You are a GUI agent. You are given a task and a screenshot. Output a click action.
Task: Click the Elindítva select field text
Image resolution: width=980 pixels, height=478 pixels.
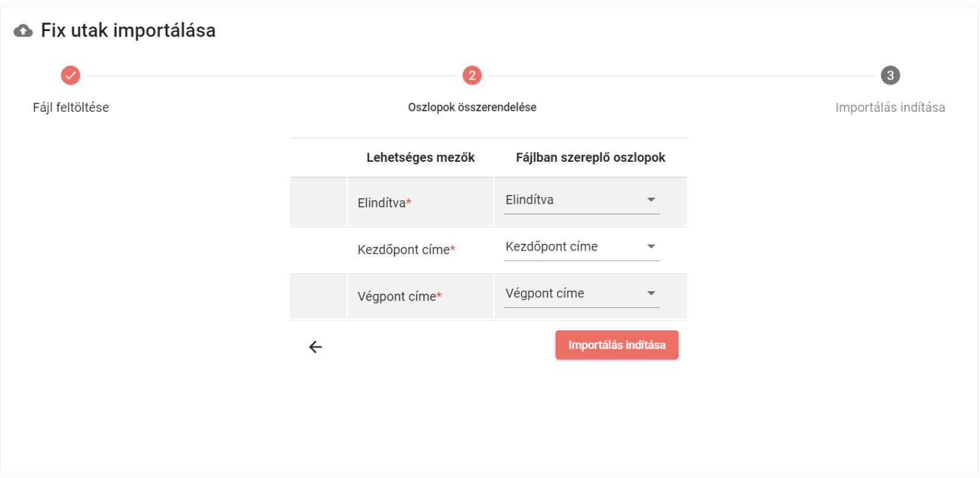530,199
